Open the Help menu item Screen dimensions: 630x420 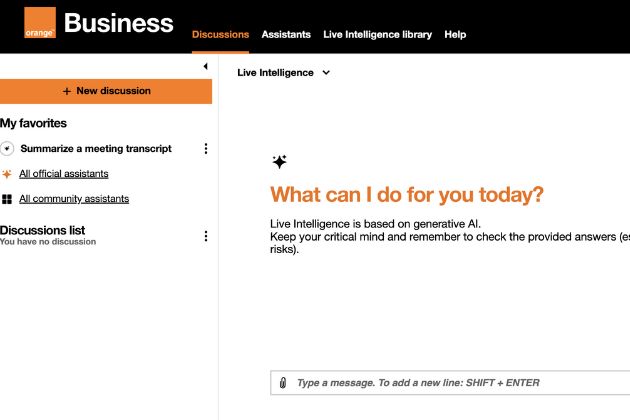coord(455,35)
